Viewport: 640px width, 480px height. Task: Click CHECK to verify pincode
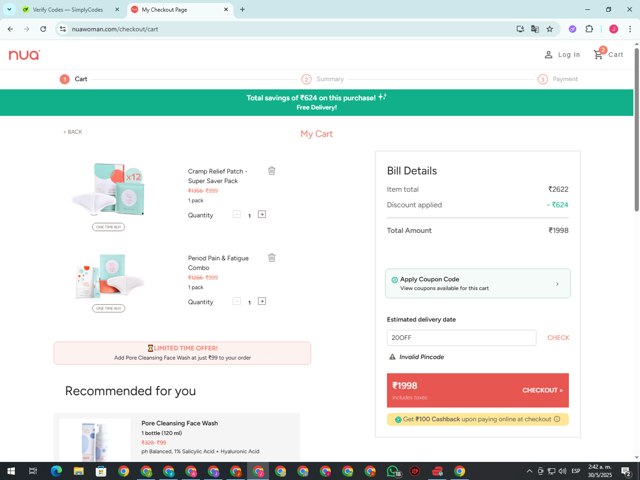tap(558, 338)
